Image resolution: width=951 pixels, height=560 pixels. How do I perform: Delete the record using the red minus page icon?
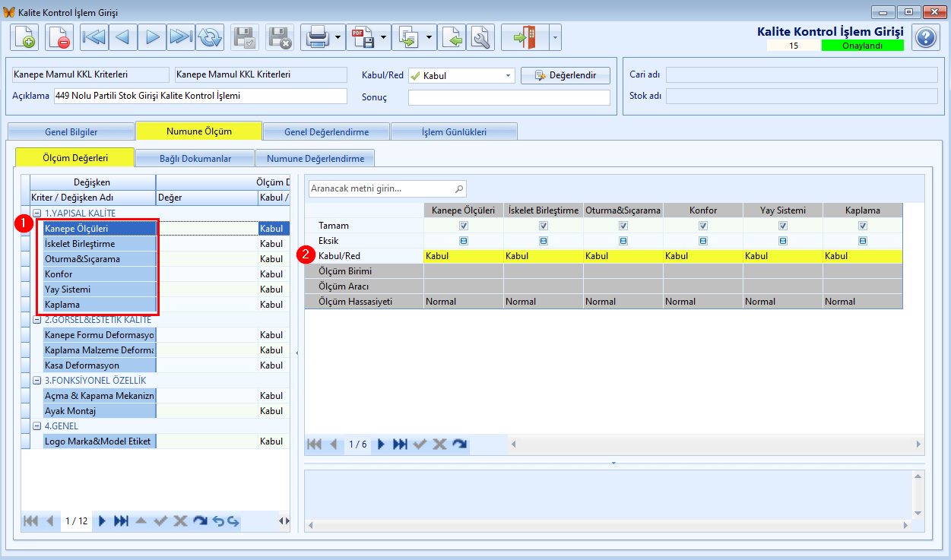[x=59, y=37]
